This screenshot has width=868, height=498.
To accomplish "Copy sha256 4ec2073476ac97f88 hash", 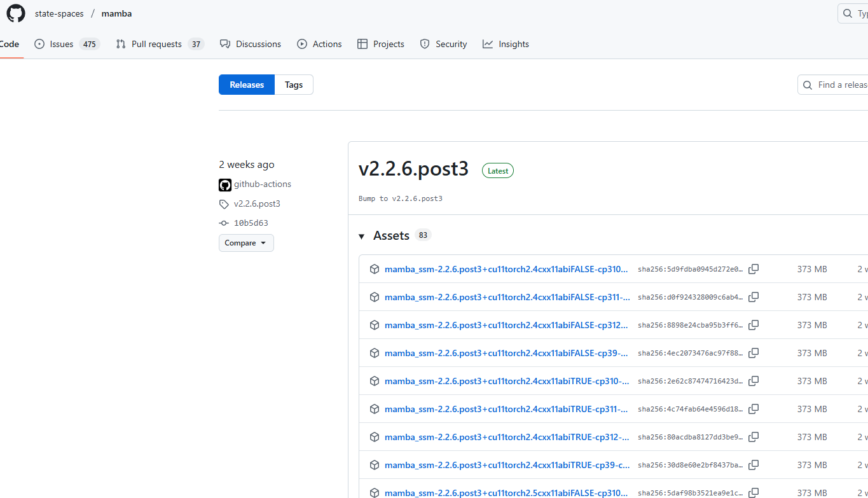I will click(x=754, y=353).
